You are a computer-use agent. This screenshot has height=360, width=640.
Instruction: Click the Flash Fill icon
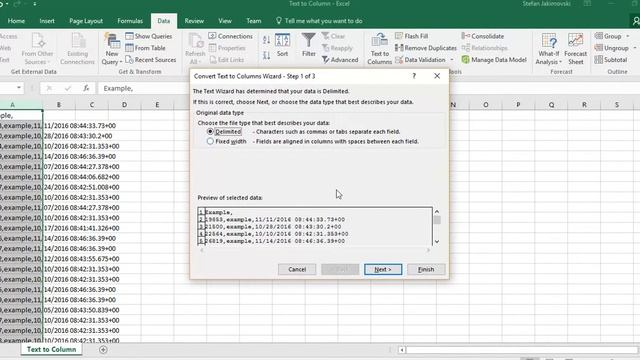(399, 36)
